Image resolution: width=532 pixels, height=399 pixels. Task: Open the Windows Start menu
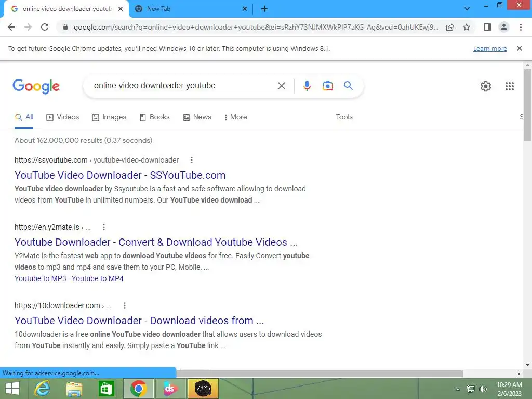pyautogui.click(x=12, y=389)
